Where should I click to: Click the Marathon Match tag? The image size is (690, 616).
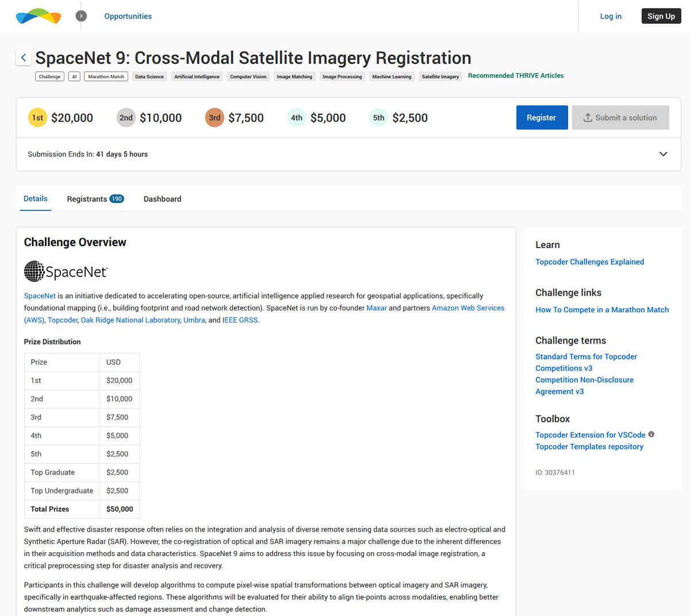tap(106, 76)
